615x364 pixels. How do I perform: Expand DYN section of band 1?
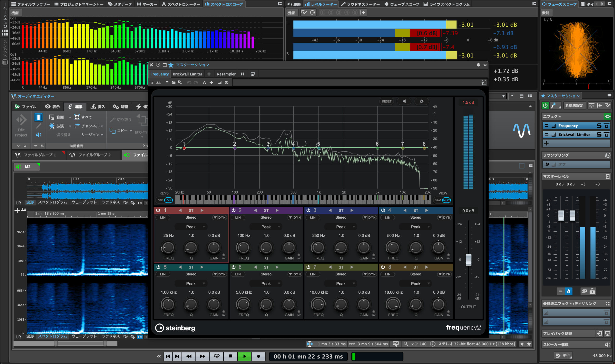click(x=220, y=217)
